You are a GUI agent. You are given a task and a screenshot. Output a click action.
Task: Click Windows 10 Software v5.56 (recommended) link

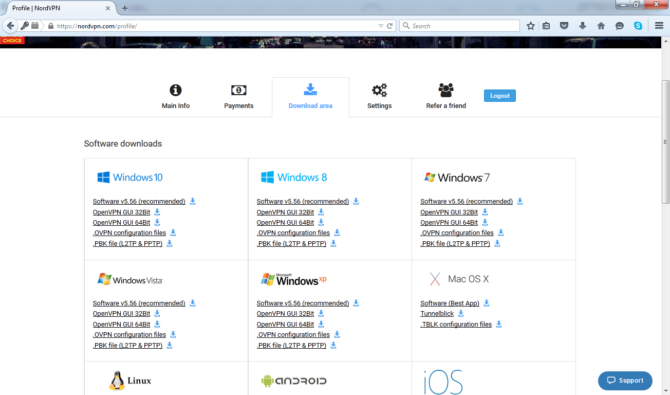tap(139, 201)
